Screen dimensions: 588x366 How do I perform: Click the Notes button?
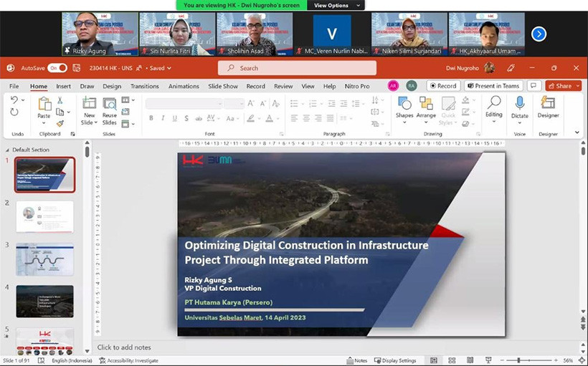(x=356, y=360)
